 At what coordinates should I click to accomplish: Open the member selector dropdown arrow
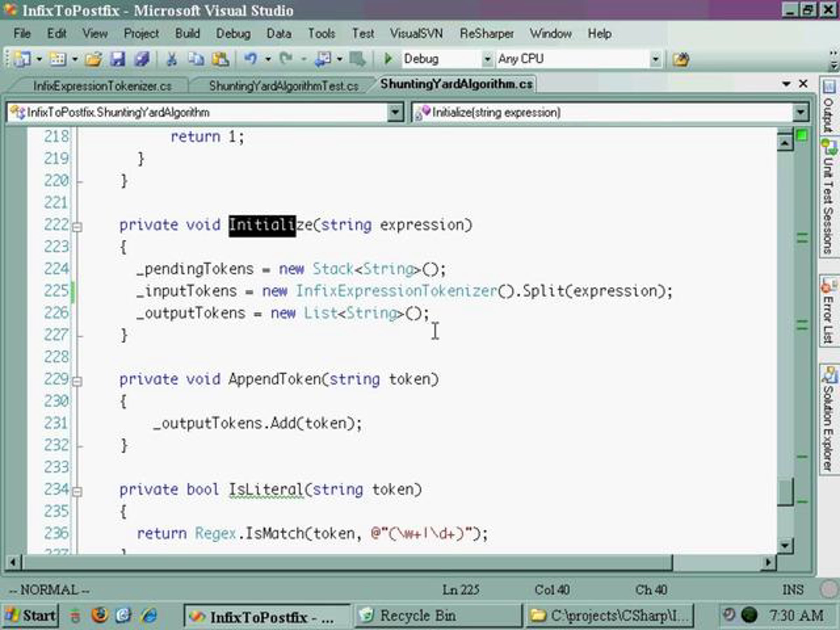coord(800,112)
